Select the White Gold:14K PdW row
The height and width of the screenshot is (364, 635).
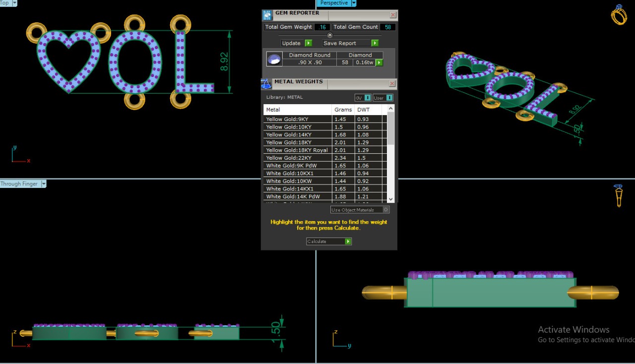click(298, 196)
